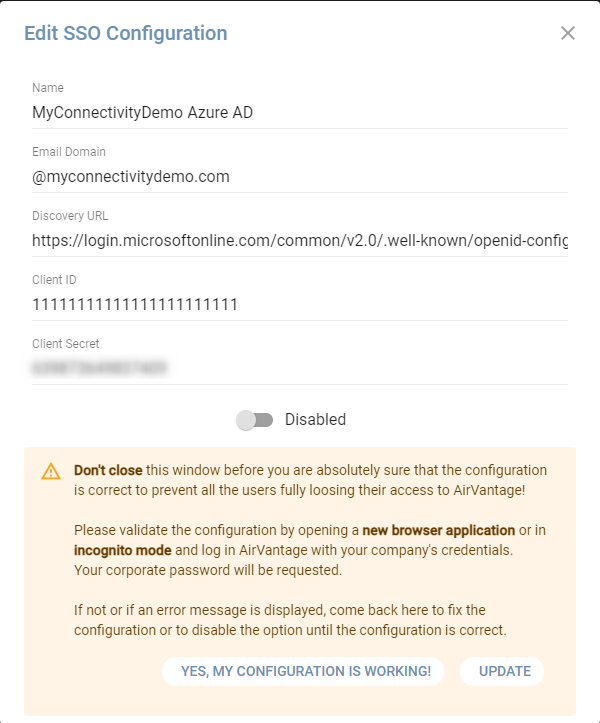Click the "Disabled" status label beside the switch
This screenshot has width=600, height=723.
315,420
